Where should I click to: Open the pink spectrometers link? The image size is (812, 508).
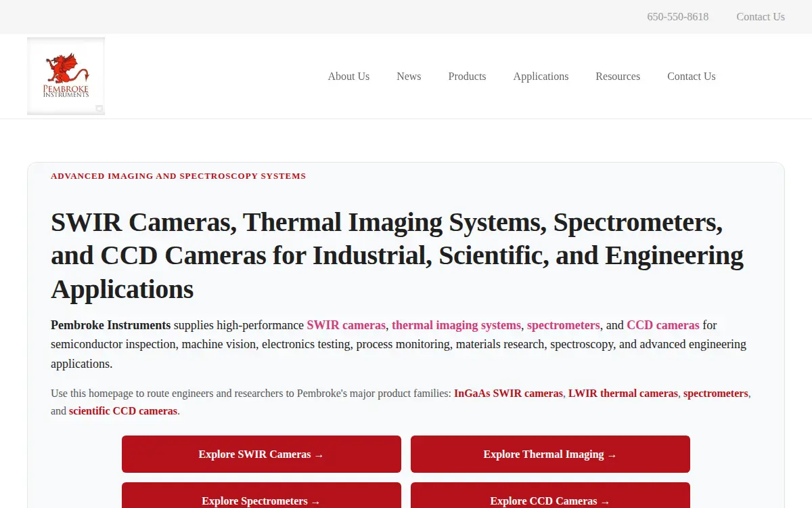(564, 325)
